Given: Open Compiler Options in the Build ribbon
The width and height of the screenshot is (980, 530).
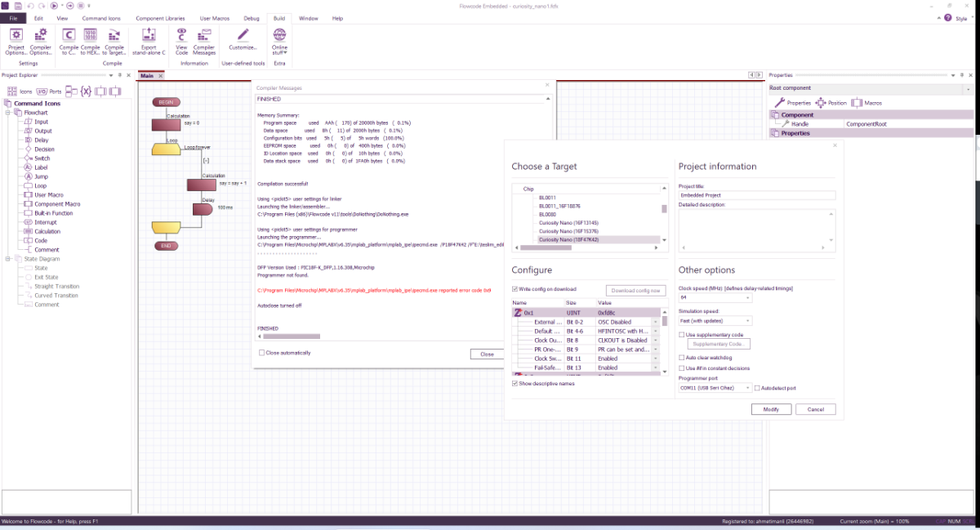Looking at the screenshot, I should coord(41,40).
